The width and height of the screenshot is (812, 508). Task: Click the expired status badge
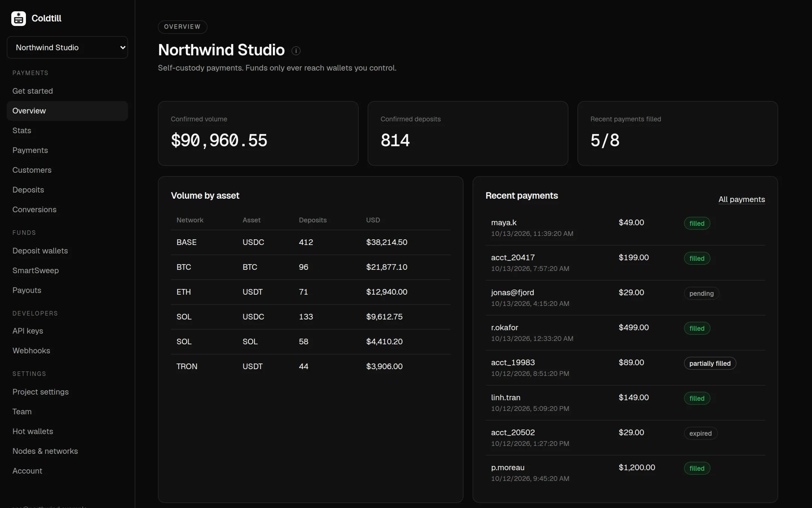[700, 433]
